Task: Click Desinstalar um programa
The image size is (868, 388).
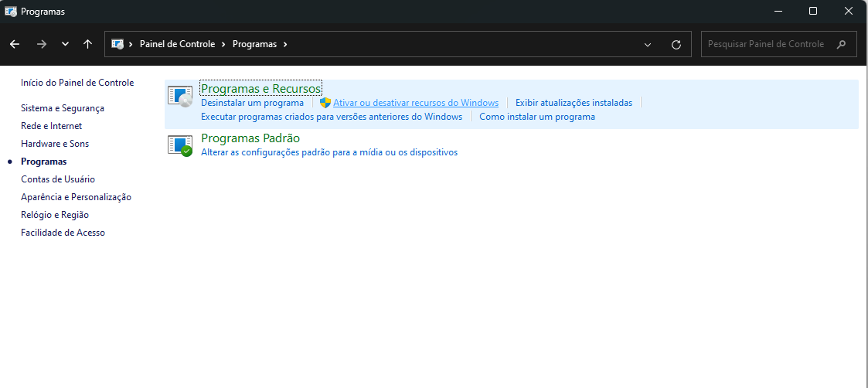Action: [x=253, y=102]
